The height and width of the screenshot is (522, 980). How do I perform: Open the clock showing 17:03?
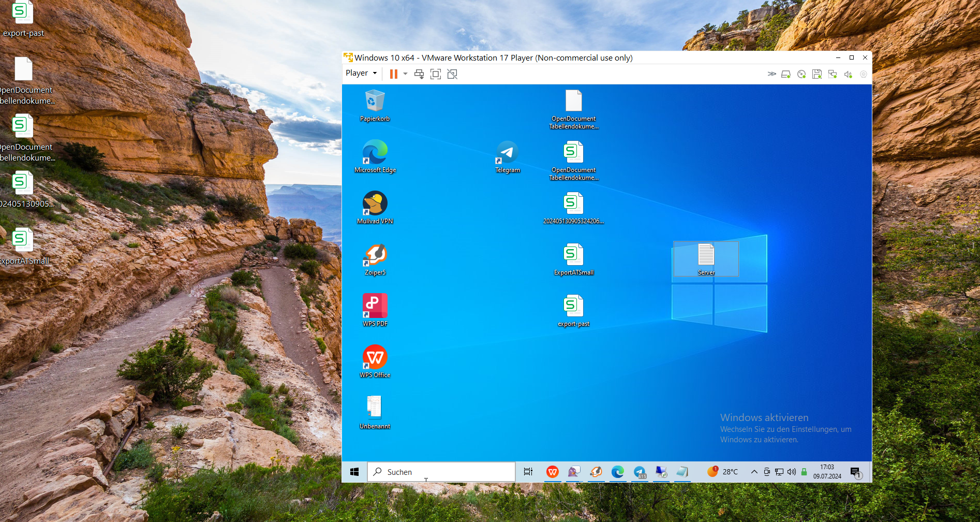[827, 472]
